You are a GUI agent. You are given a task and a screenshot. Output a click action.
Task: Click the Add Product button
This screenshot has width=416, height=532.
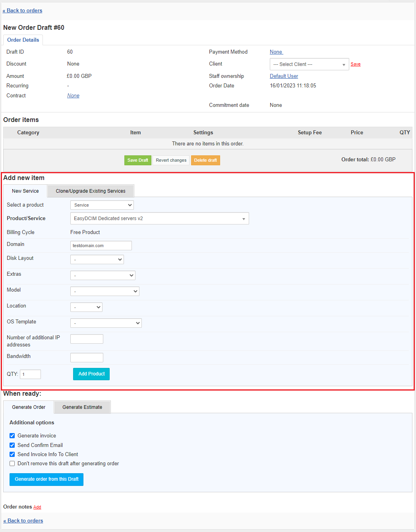[91, 374]
